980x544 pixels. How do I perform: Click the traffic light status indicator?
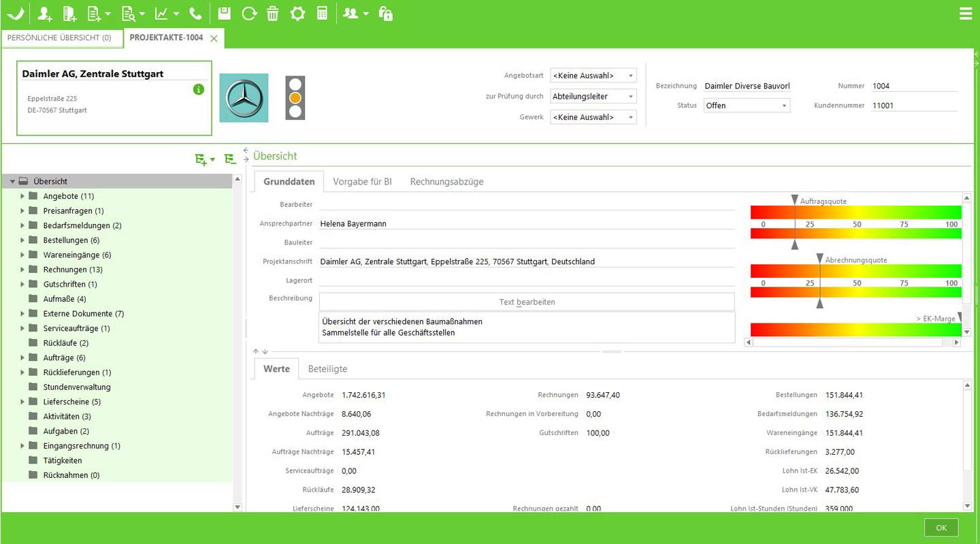295,97
